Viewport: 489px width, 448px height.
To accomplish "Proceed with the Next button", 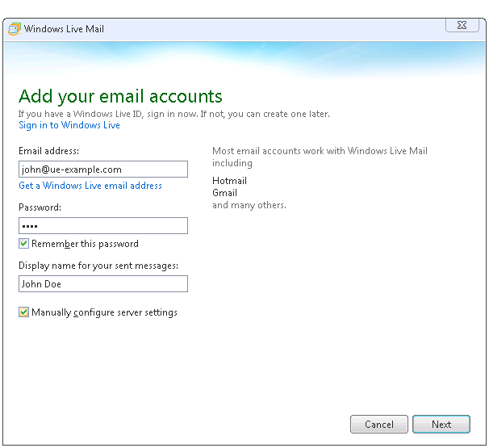I will pyautogui.click(x=441, y=424).
